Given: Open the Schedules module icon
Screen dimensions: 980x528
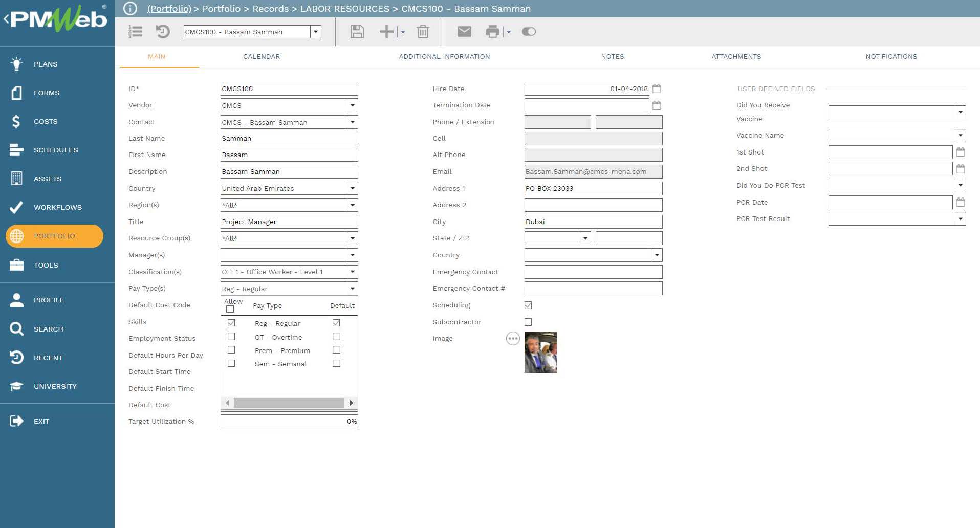Looking at the screenshot, I should [16, 150].
